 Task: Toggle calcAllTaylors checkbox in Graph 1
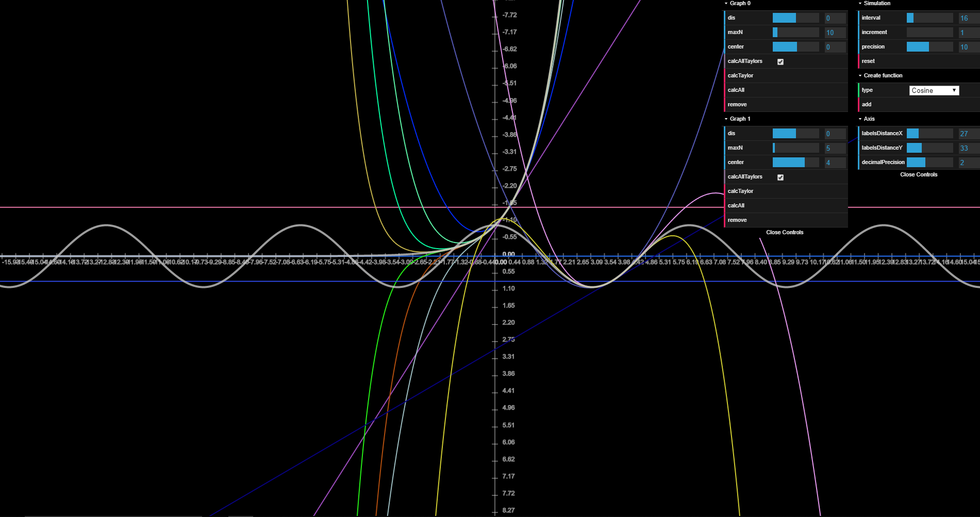(780, 177)
